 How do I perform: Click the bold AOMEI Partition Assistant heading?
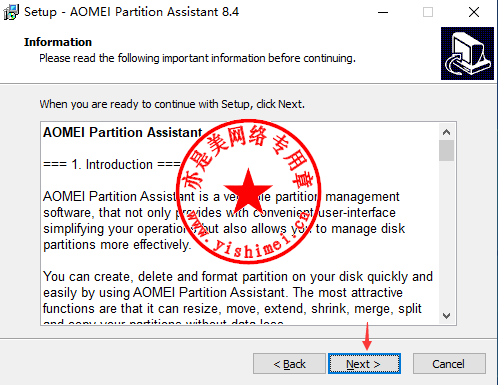(x=122, y=132)
